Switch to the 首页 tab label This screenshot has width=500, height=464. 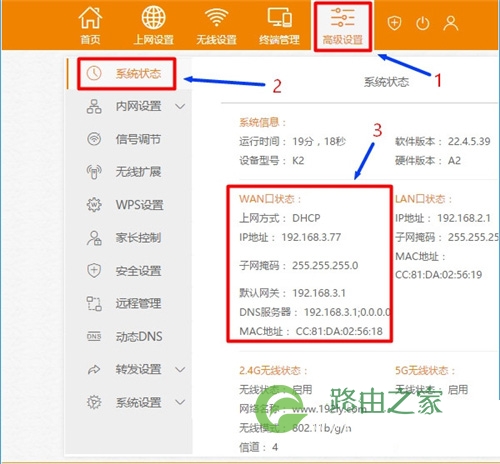tap(90, 40)
